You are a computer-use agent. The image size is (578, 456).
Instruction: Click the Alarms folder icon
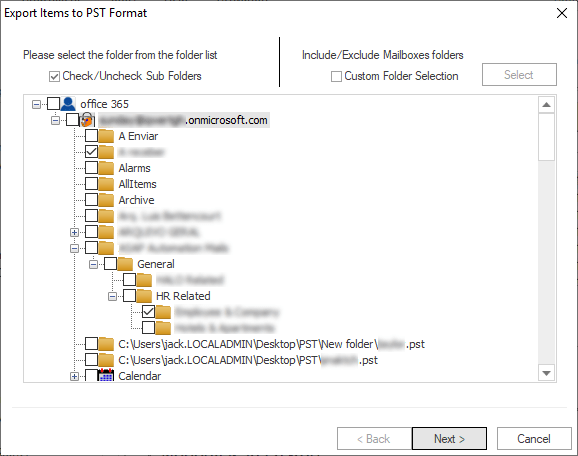(106, 168)
